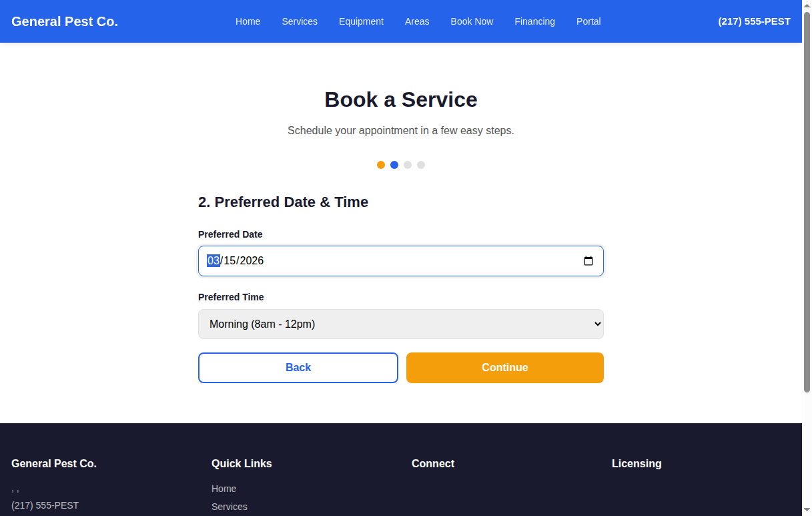Open the Preferred Time dropdown

(x=400, y=324)
